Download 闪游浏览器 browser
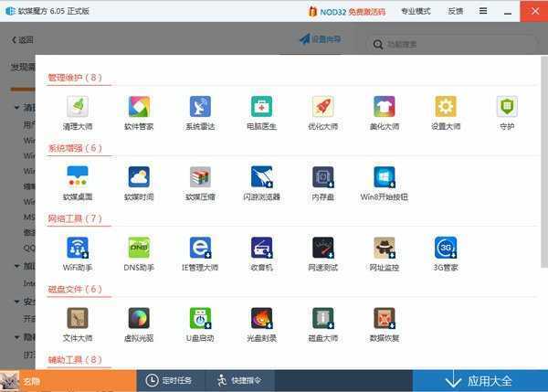Viewport: 548px width, 392px height. click(x=262, y=177)
